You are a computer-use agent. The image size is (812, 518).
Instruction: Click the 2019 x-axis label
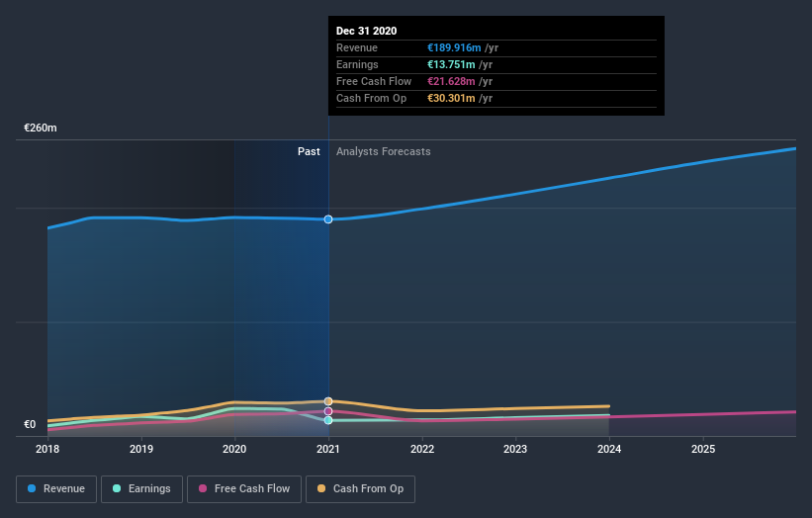141,449
